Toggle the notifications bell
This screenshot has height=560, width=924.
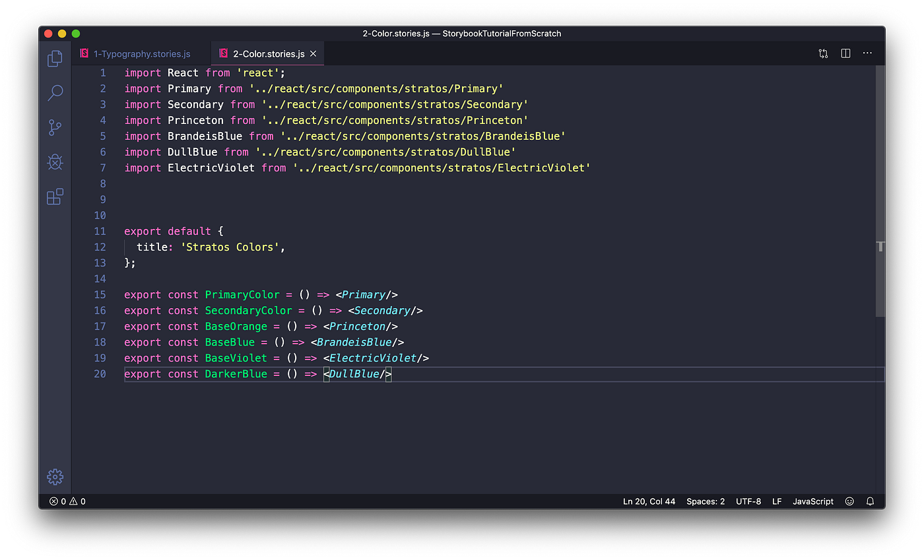(870, 501)
